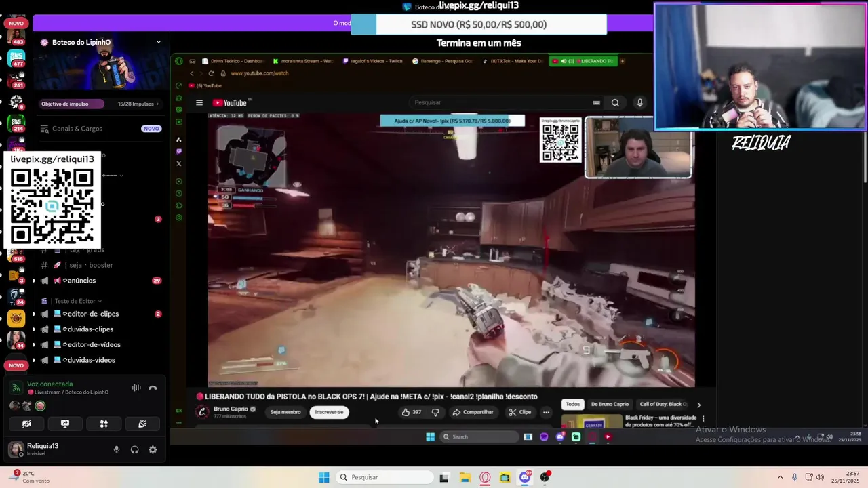The width and height of the screenshot is (868, 488).
Task: Show hidden system tray icons
Action: pos(780,477)
